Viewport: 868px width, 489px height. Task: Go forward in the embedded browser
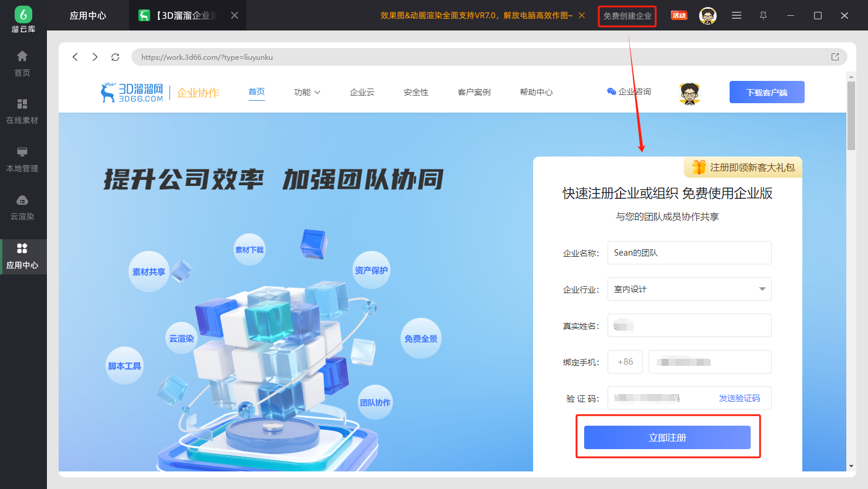point(95,57)
